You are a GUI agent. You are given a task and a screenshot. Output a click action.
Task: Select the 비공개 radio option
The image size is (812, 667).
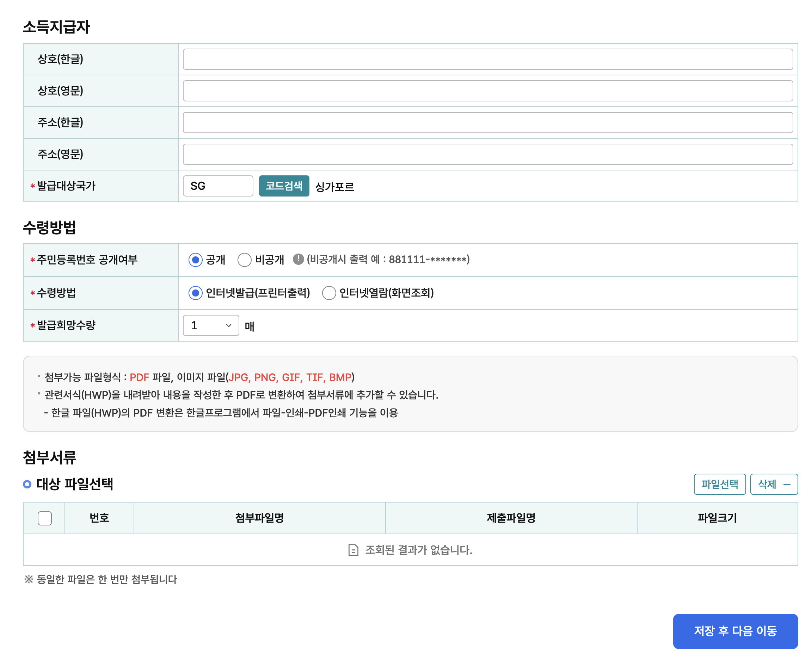click(x=244, y=260)
